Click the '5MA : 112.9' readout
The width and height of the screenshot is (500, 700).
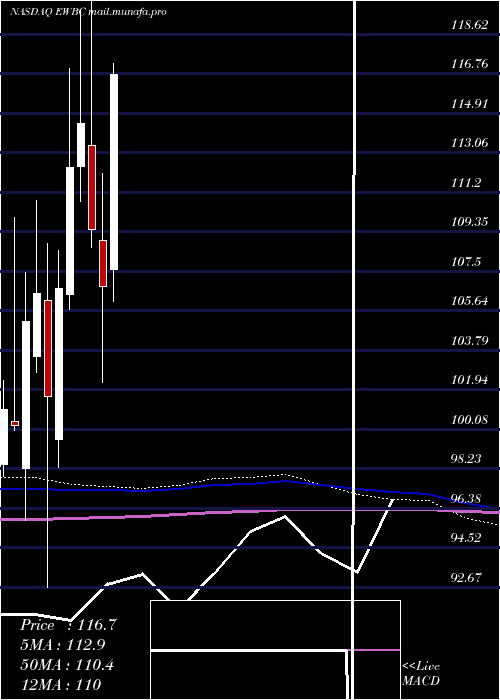coord(65,645)
